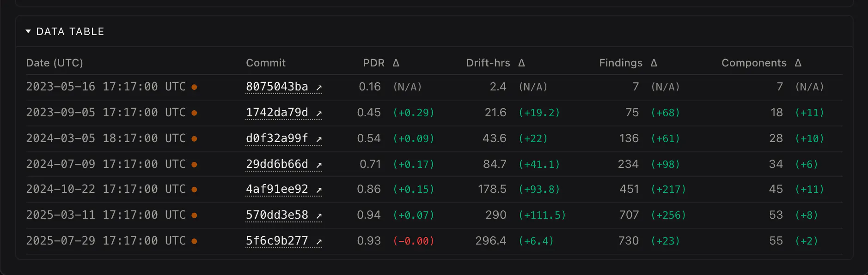Viewport: 868px width, 275px height.
Task: Select date 2024-07-09 17:17:00 UTC
Action: click(x=106, y=164)
